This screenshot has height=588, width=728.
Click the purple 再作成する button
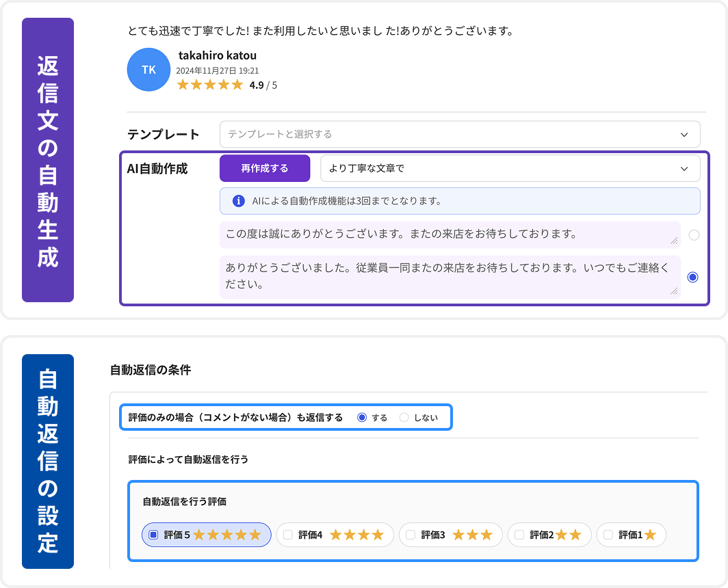click(265, 168)
